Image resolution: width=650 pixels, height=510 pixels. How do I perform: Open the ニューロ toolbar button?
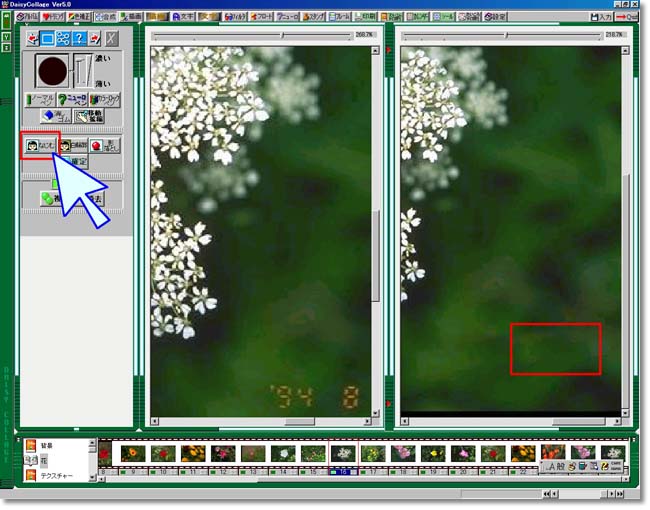pos(287,17)
